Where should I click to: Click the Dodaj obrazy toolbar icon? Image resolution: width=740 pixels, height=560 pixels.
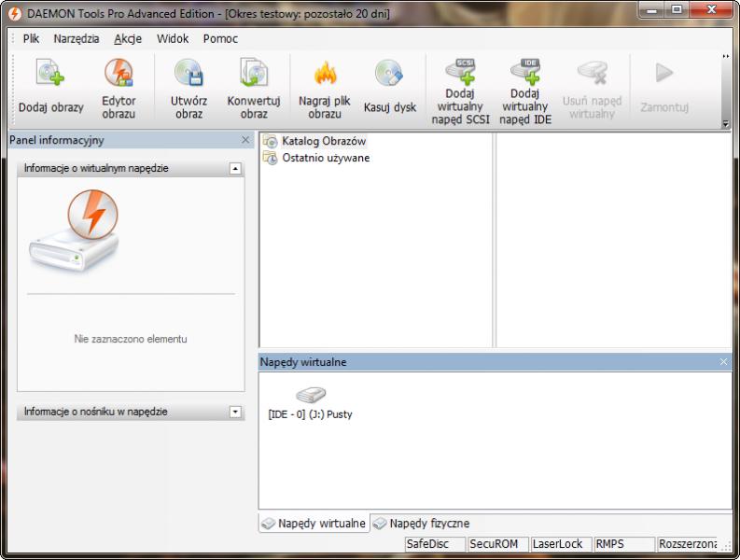click(50, 73)
